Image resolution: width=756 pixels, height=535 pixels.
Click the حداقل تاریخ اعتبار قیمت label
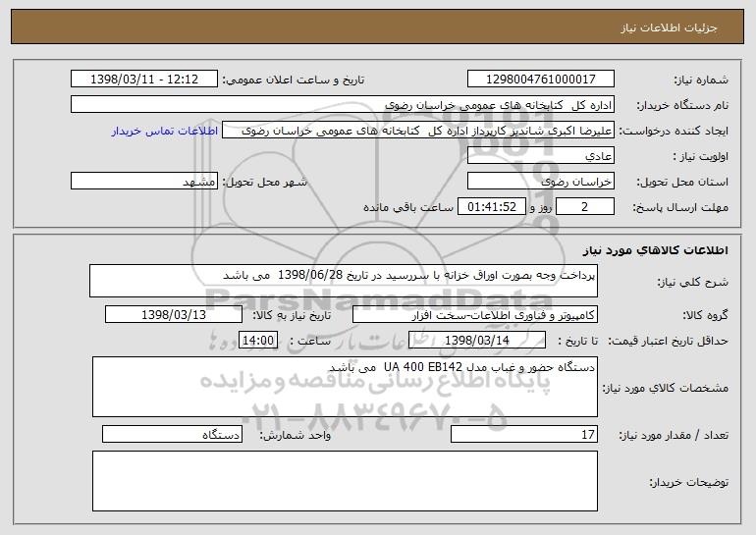(668, 342)
